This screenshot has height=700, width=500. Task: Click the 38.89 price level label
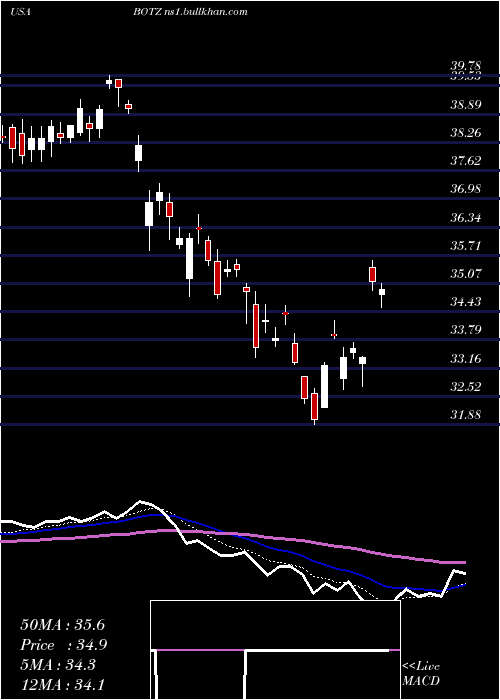coord(466,105)
